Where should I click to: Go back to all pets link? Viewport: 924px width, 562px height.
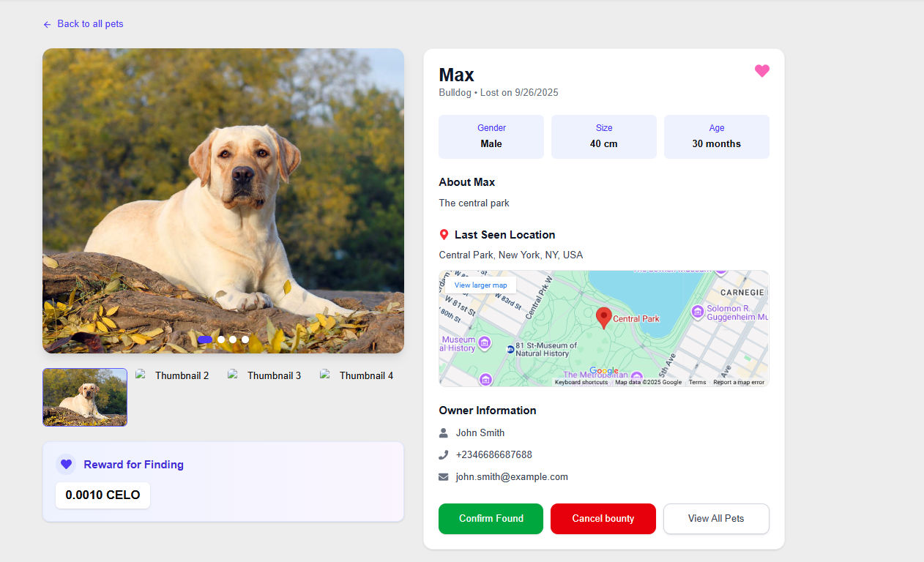tap(89, 24)
